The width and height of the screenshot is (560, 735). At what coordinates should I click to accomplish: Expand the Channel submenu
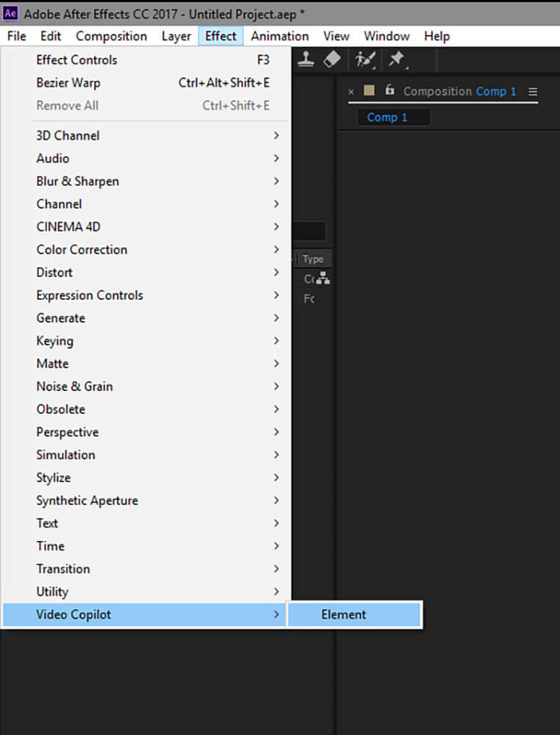[146, 204]
